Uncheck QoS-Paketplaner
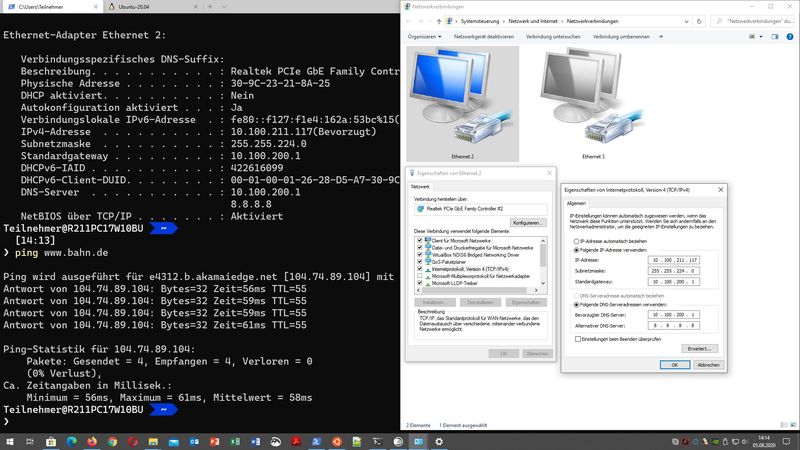The height and width of the screenshot is (450, 800). (x=420, y=261)
